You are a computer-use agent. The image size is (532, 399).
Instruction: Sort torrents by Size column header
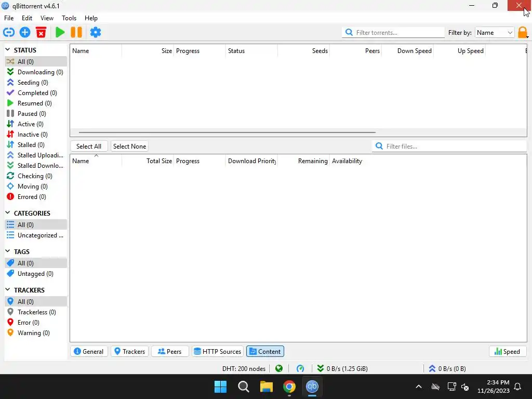148,51
